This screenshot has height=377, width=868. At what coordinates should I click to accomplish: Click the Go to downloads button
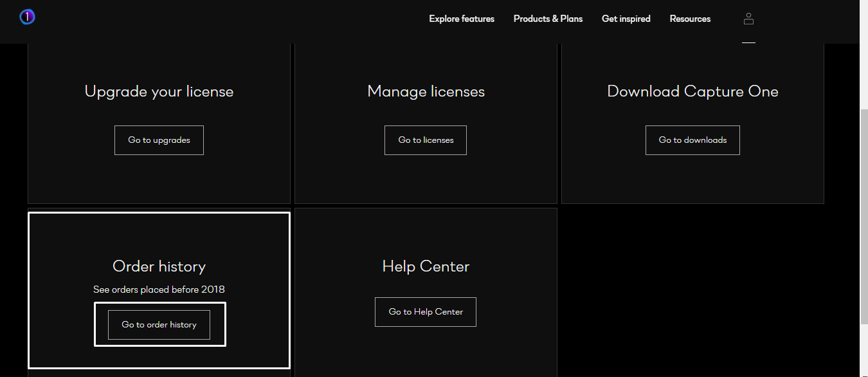pyautogui.click(x=692, y=140)
